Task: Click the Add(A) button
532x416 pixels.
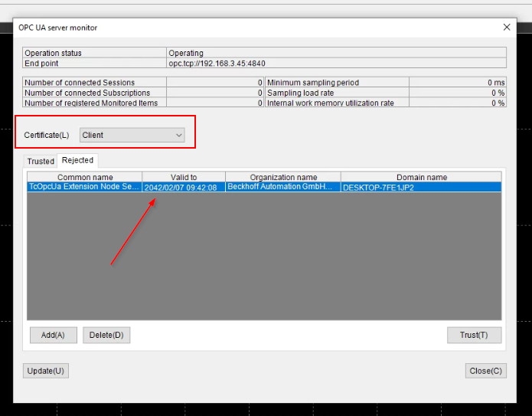Action: click(x=54, y=336)
